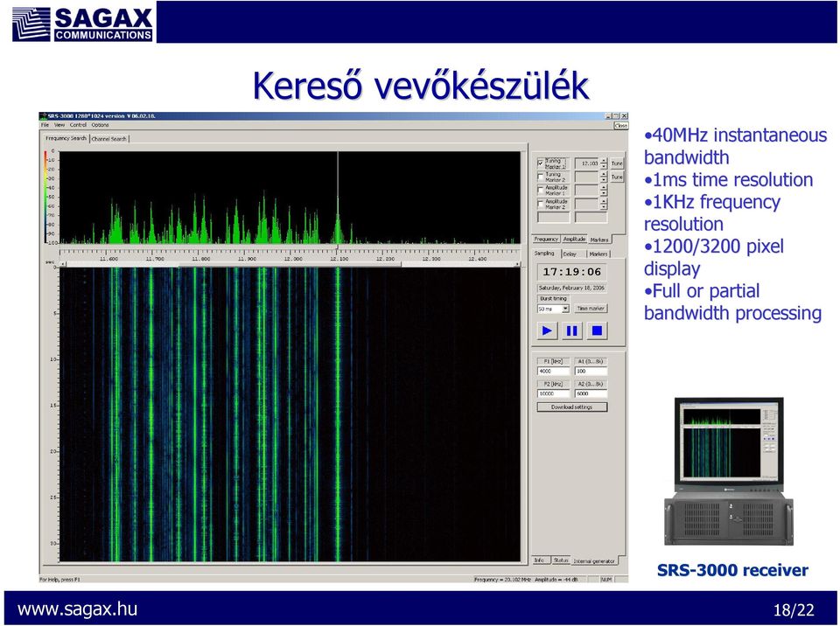Switch to the Frequency Search tab

tap(66, 138)
